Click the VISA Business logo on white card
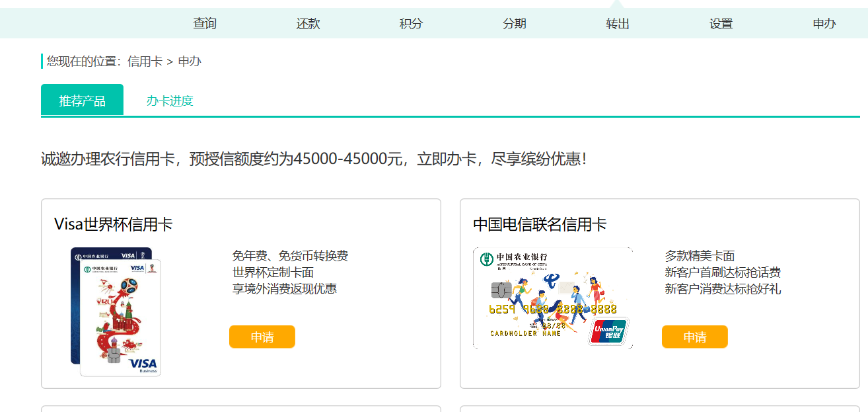Image resolution: width=868 pixels, height=412 pixels. 143,365
